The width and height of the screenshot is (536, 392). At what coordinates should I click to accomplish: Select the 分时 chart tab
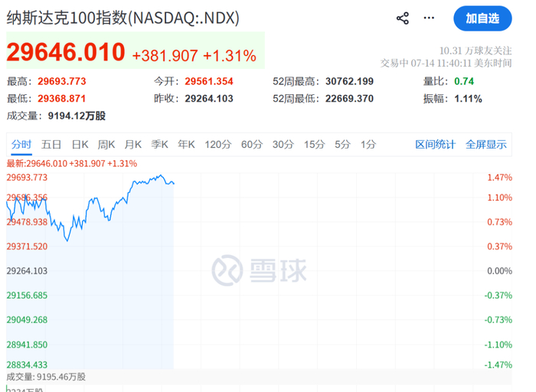click(x=21, y=145)
